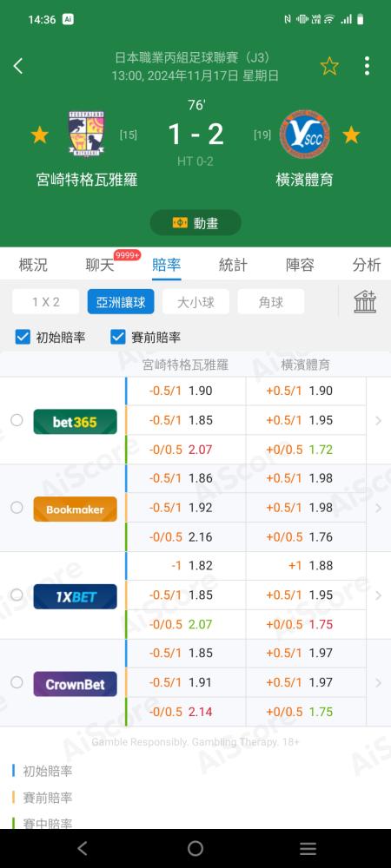Expand 1XBET odds details chevron
Screen dimensions: 391x868
coord(378,595)
